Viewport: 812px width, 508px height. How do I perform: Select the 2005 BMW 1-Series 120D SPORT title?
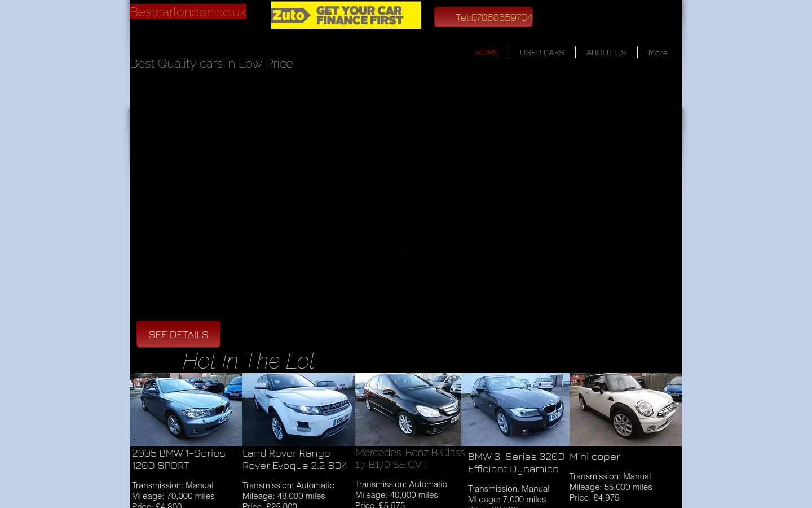pos(178,459)
